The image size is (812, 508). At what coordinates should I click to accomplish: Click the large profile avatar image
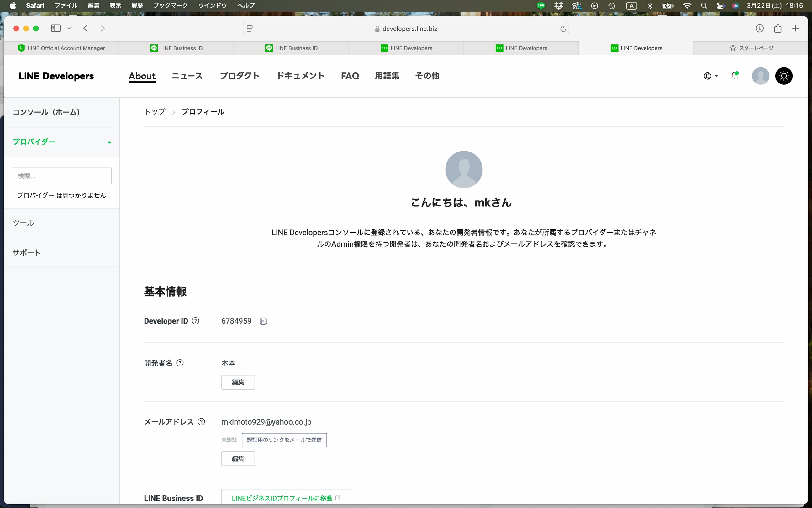coord(464,169)
